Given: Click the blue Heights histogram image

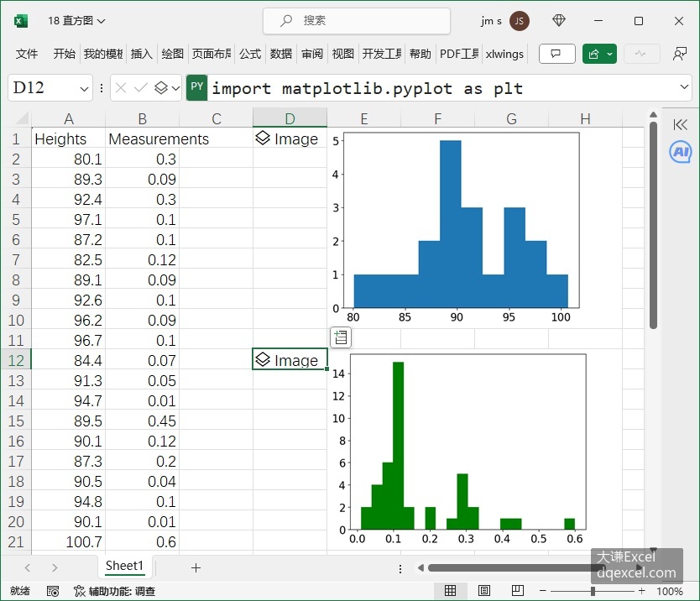Looking at the screenshot, I should pyautogui.click(x=456, y=227).
